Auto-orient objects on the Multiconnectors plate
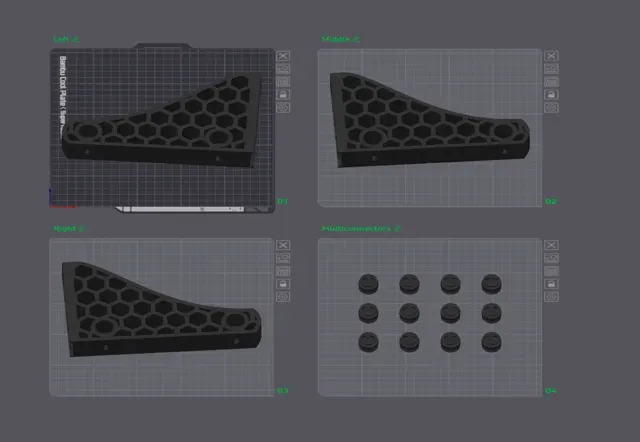This screenshot has height=442, width=640. tap(551, 258)
